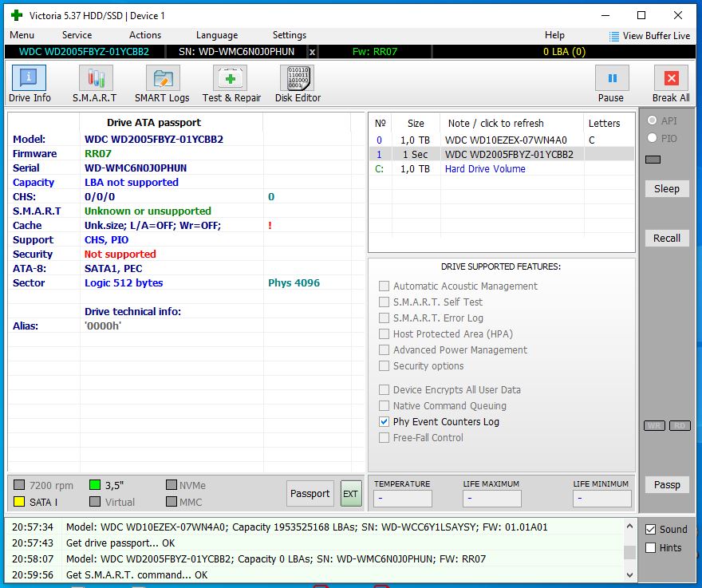Select drive row 1 WDC WD2005FBYZ-01YCBB2
This screenshot has height=588, width=702.
pos(502,155)
